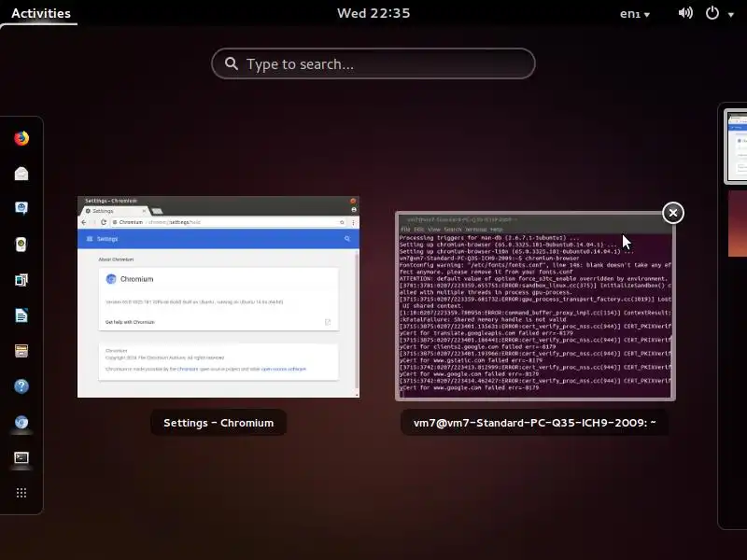The image size is (747, 560).
Task: Switch to Chromium via the dash icon
Action: click(x=21, y=422)
